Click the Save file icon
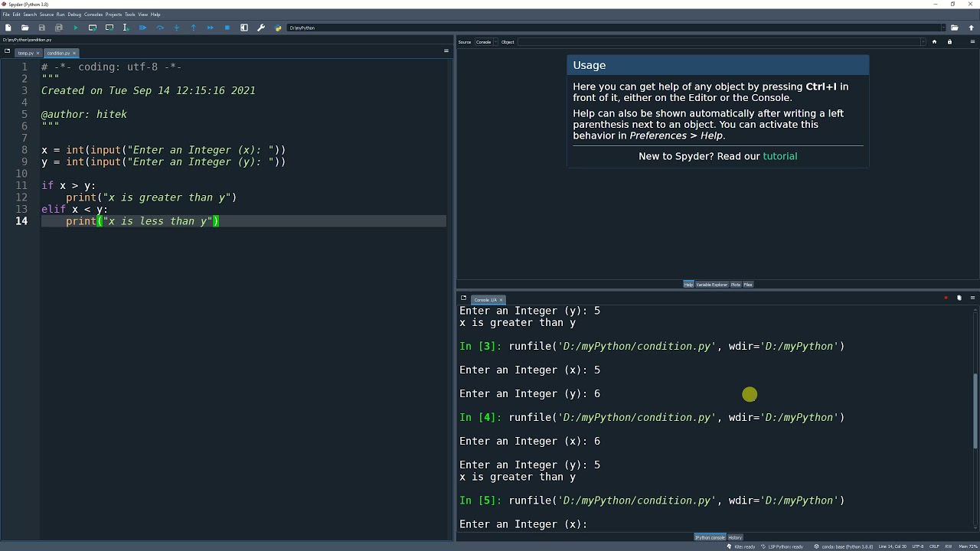The width and height of the screenshot is (980, 551). pyautogui.click(x=41, y=28)
